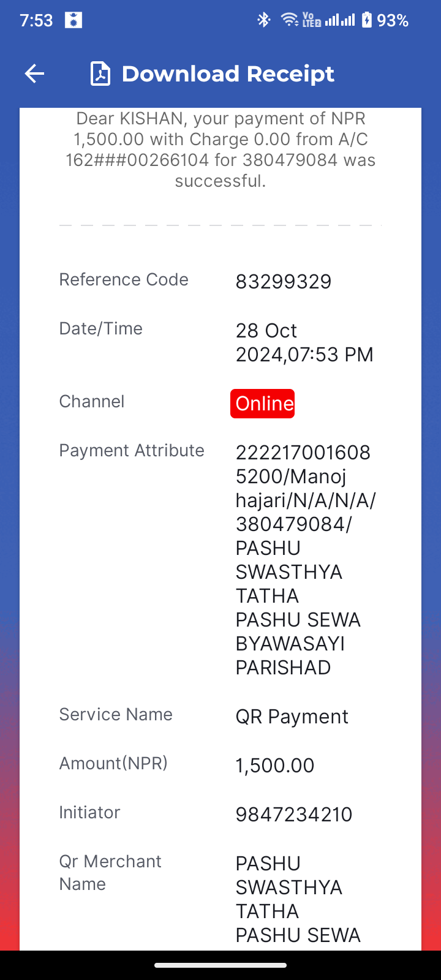Tap the VoLTE status icon
This screenshot has height=980, width=441.
pyautogui.click(x=312, y=20)
